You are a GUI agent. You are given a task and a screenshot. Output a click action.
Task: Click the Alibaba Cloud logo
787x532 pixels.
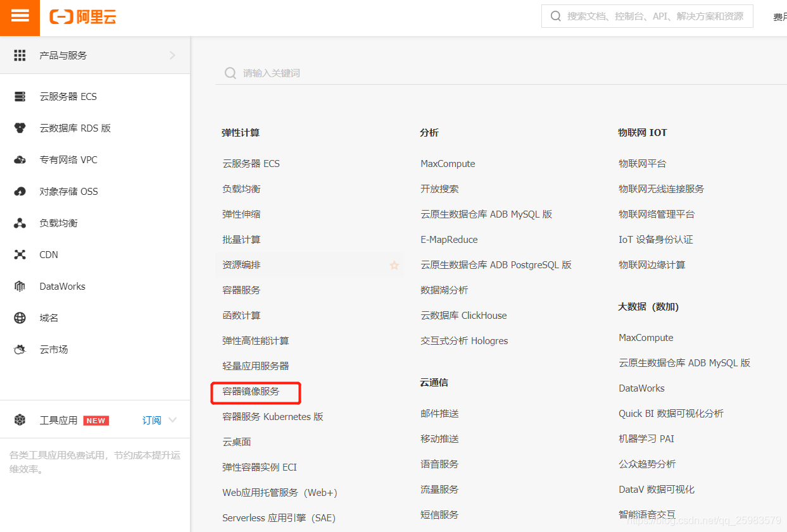pyautogui.click(x=83, y=17)
